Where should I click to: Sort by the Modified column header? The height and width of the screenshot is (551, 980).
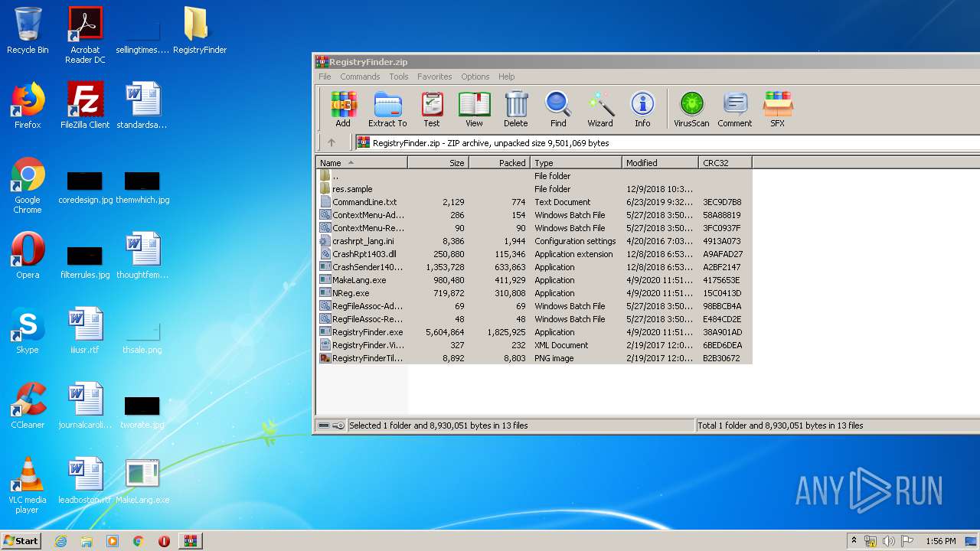[660, 163]
